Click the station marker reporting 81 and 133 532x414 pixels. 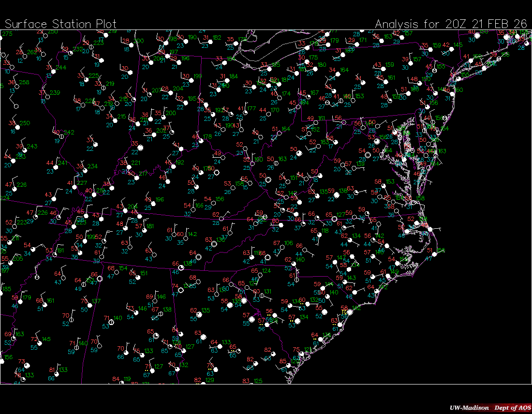tap(56, 374)
